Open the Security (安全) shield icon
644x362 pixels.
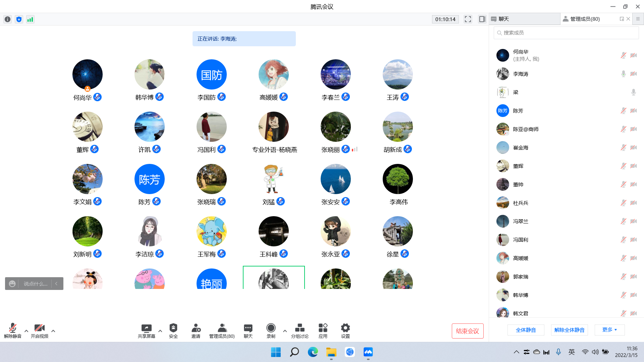click(x=173, y=328)
